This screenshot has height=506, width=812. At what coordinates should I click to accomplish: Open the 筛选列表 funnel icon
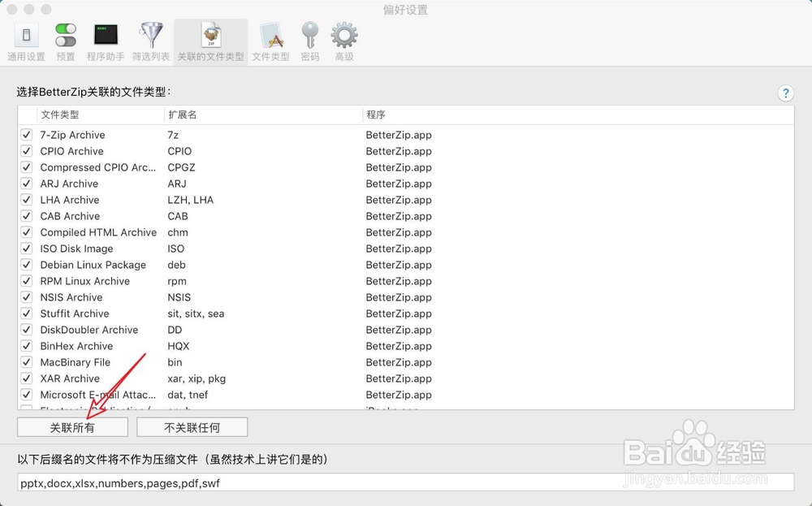coord(151,35)
